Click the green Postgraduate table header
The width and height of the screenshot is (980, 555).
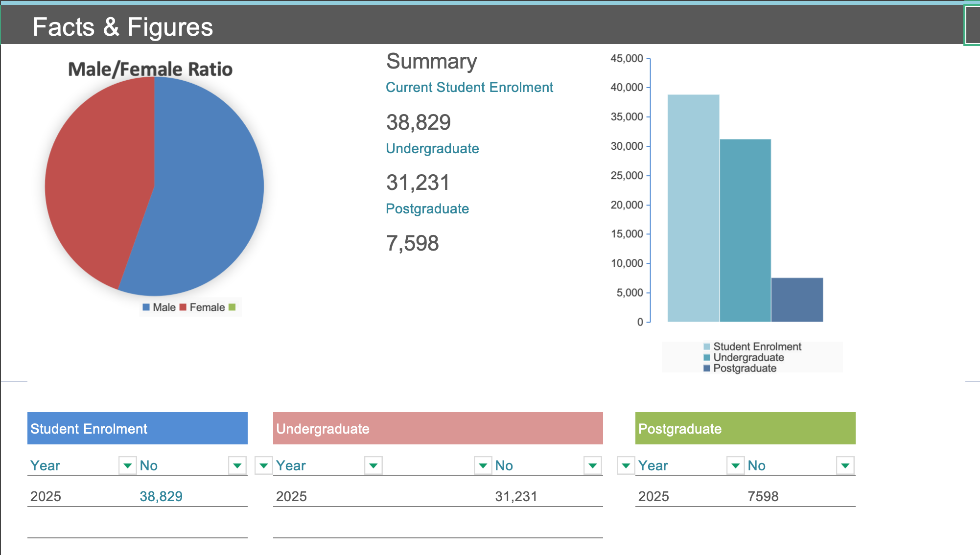click(745, 428)
